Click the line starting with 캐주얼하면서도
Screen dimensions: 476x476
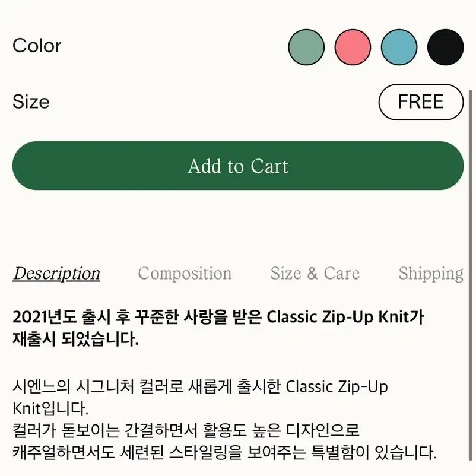(x=224, y=452)
